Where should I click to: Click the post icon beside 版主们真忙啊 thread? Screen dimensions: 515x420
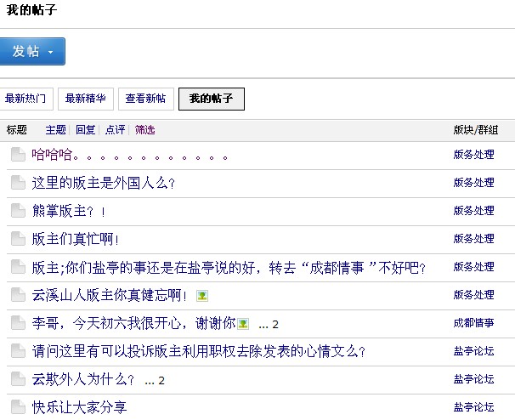(17, 239)
